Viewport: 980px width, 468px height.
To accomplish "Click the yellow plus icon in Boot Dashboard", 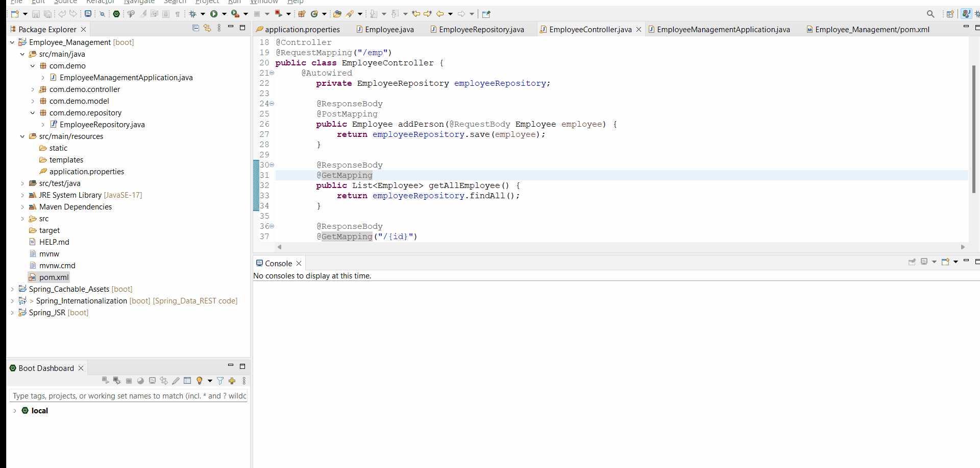I will pyautogui.click(x=232, y=381).
